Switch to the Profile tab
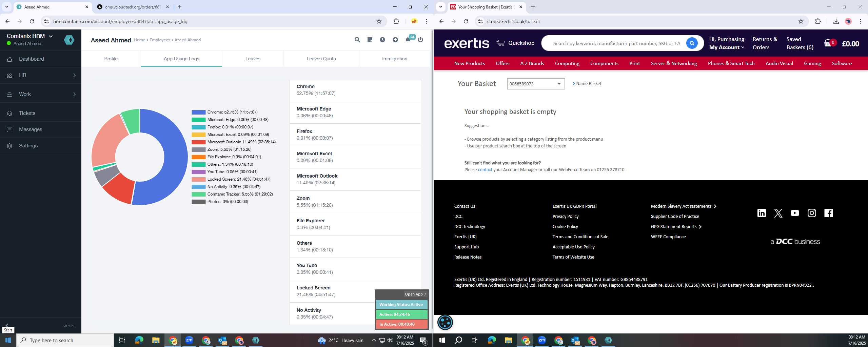 click(111, 59)
